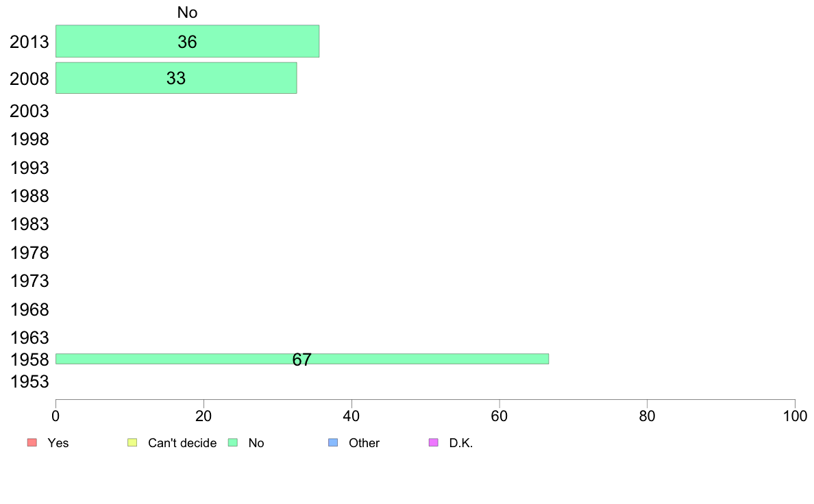Click the Other legend text

(364, 443)
